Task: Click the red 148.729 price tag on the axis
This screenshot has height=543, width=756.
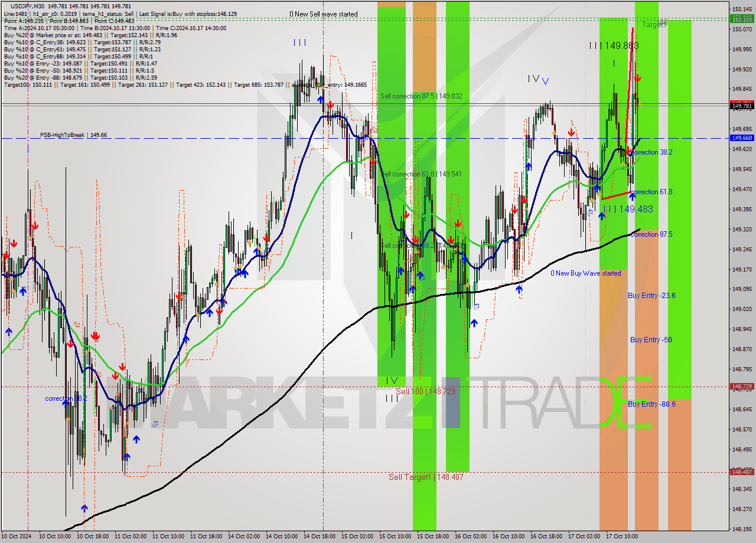Action: 742,387
